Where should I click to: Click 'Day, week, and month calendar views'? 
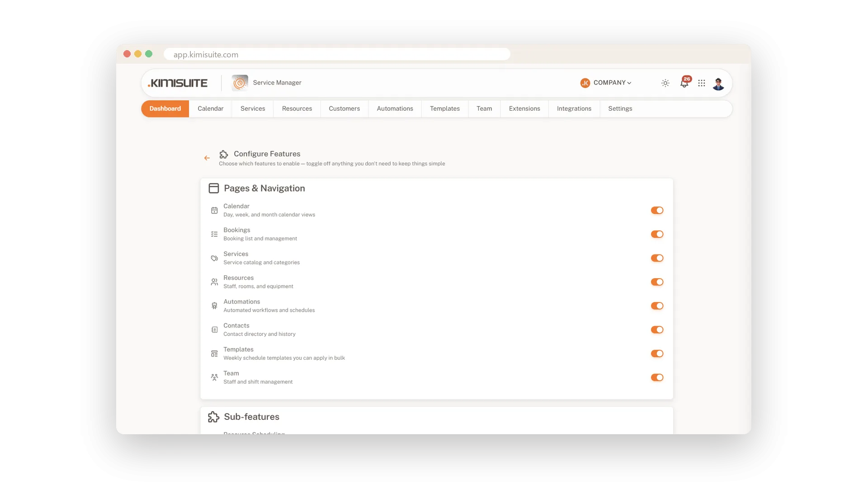(269, 215)
